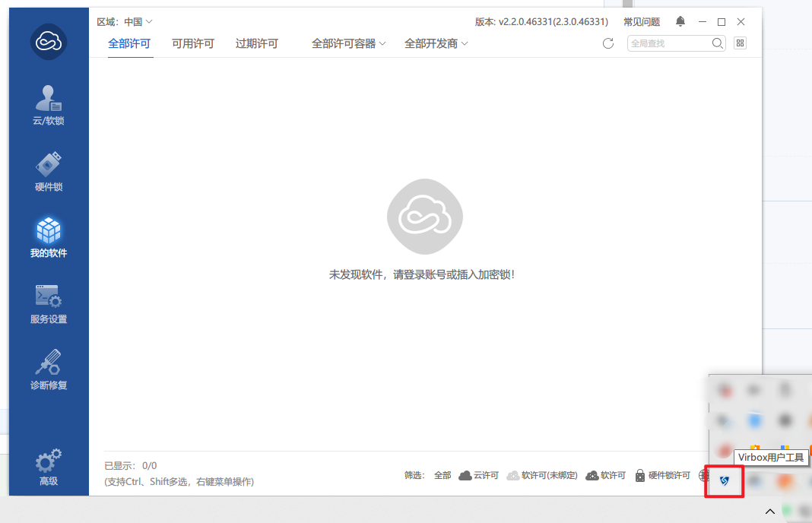Click the search magnifier icon

pos(717,43)
